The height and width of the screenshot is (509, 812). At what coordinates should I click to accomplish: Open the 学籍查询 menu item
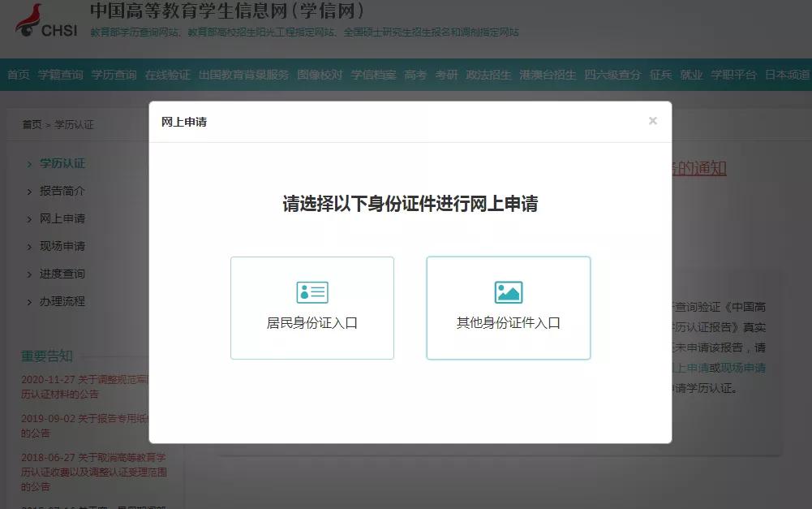(x=61, y=73)
